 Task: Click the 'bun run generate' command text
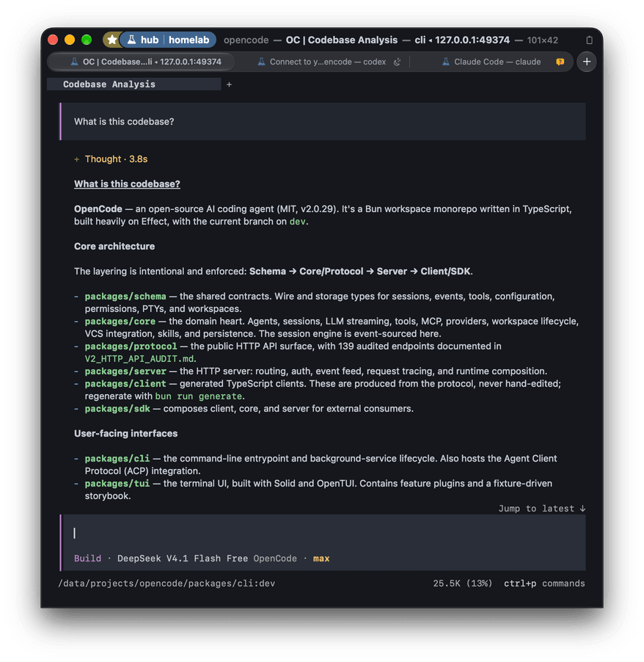coord(198,396)
